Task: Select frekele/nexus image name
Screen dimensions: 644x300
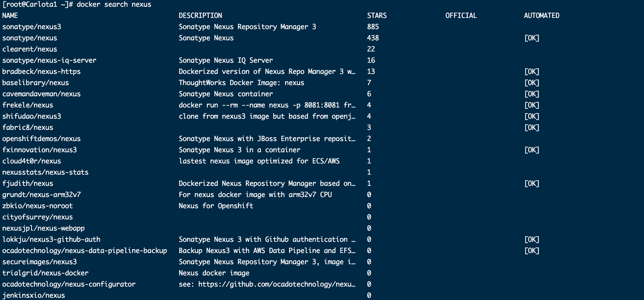Action: pyautogui.click(x=28, y=105)
